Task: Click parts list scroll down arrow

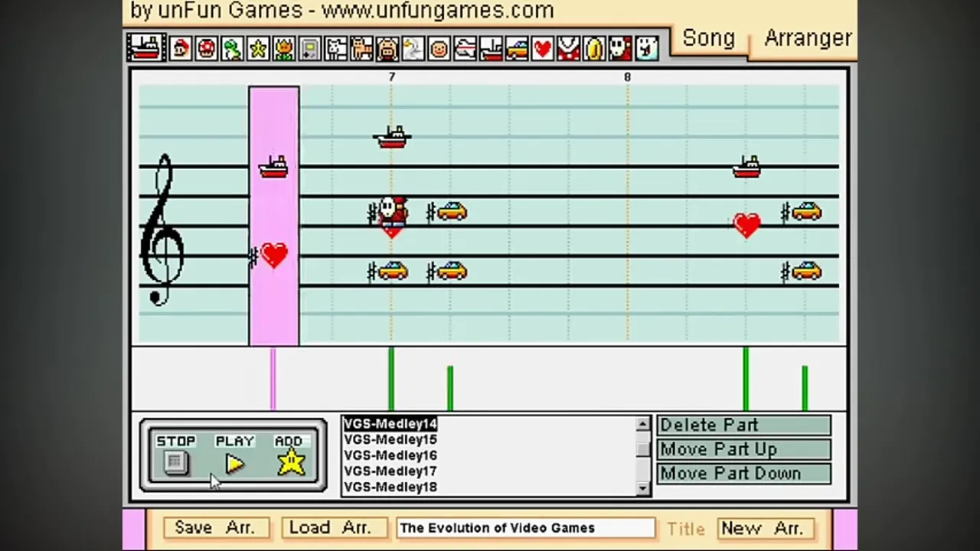Action: pos(642,488)
